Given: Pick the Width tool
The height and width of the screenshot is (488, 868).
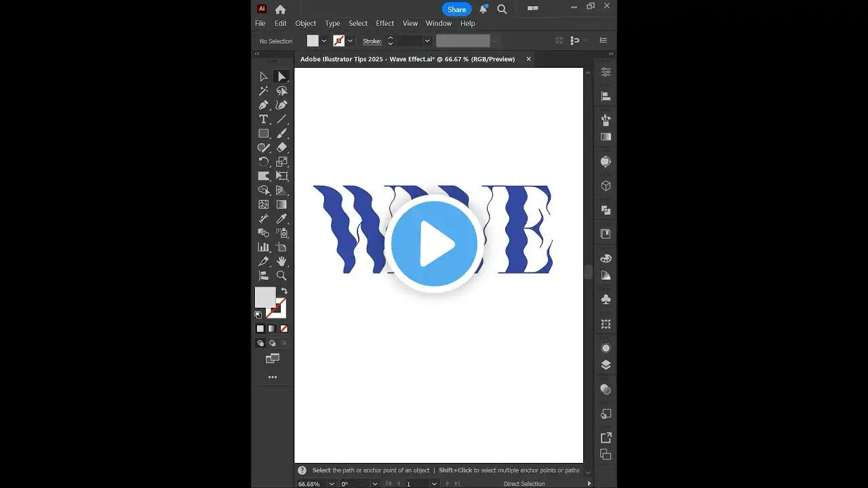Looking at the screenshot, I should [x=264, y=176].
